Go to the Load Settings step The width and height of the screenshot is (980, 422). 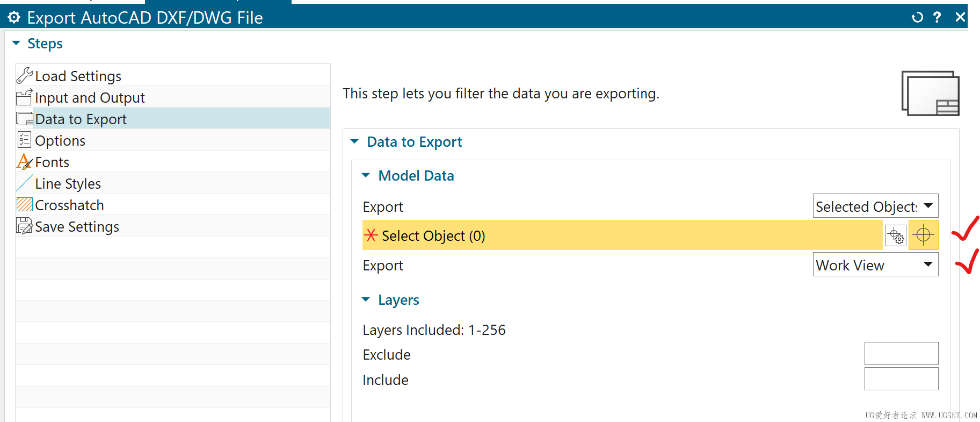click(x=173, y=75)
